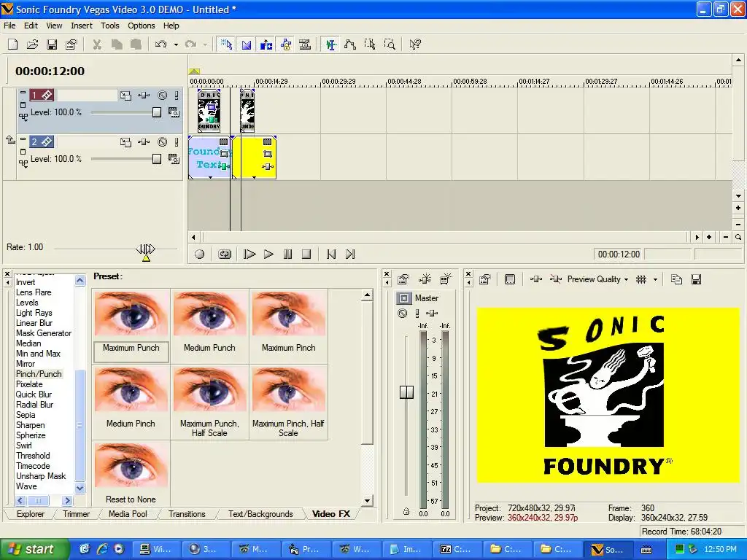Screen dimensions: 747x560
Task: Open Video Output FX in preview toolbar
Action: pos(536,279)
